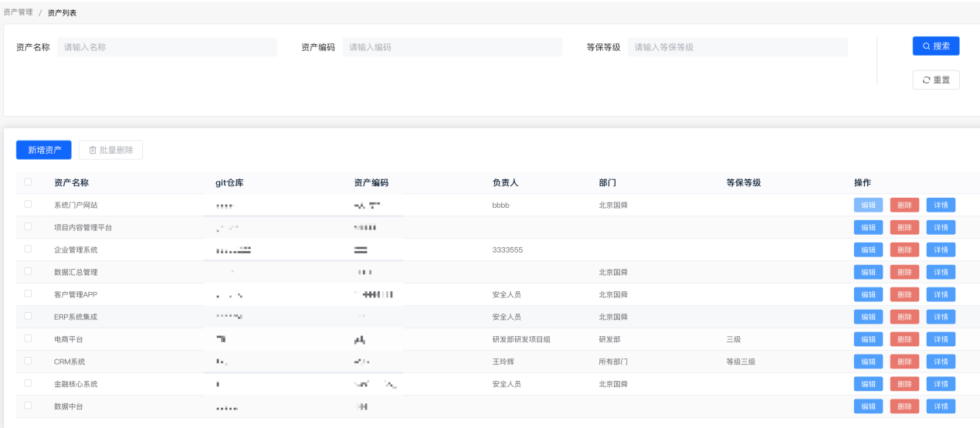
Task: Click the 部门 column header
Action: [607, 183]
